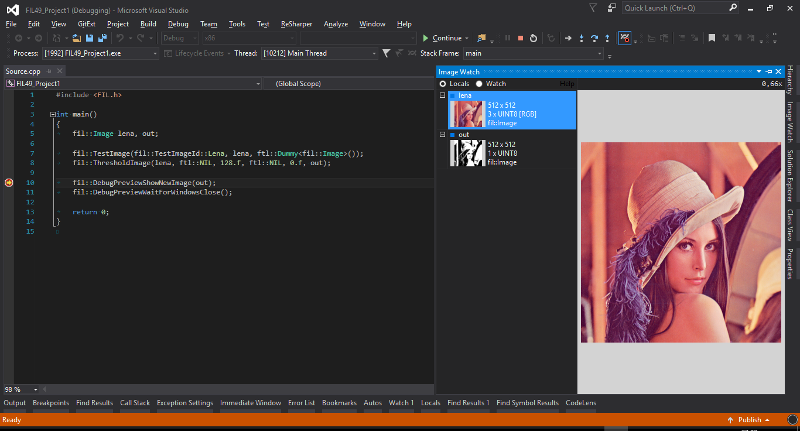Open the Watch 1 tab
Screen dimensions: 800x431
[x=401, y=403]
